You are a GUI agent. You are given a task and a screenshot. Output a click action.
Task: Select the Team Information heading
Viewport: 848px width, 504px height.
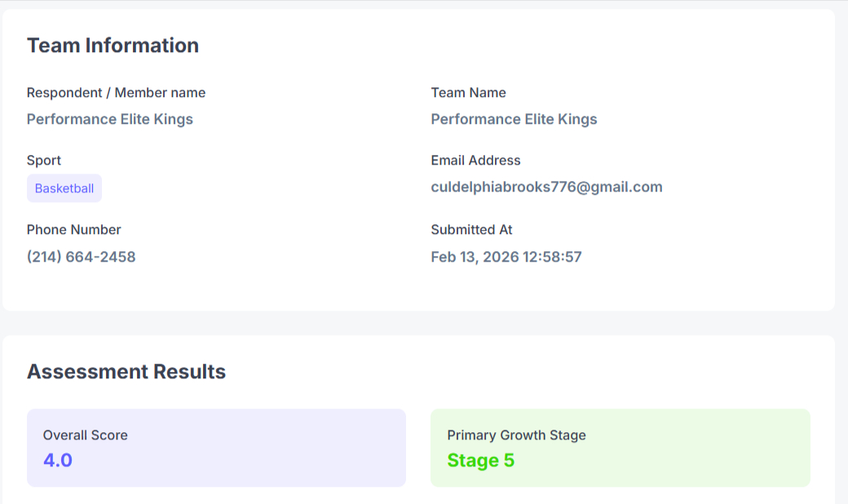pyautogui.click(x=113, y=46)
